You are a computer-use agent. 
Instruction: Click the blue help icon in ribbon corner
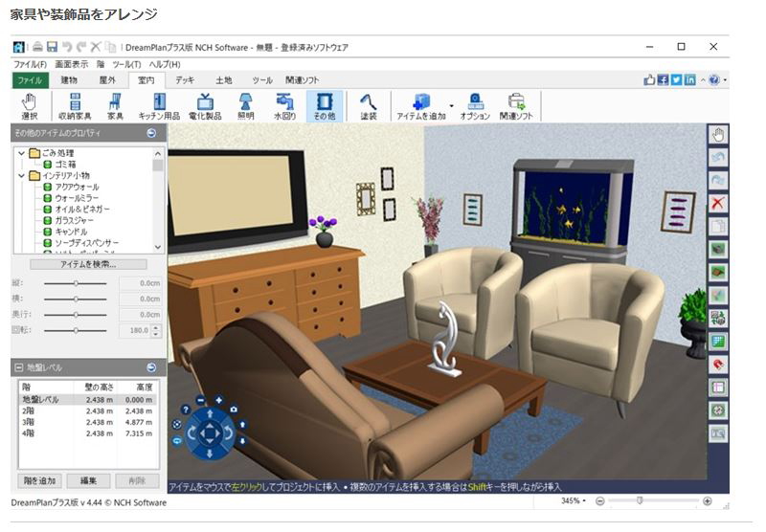point(713,79)
